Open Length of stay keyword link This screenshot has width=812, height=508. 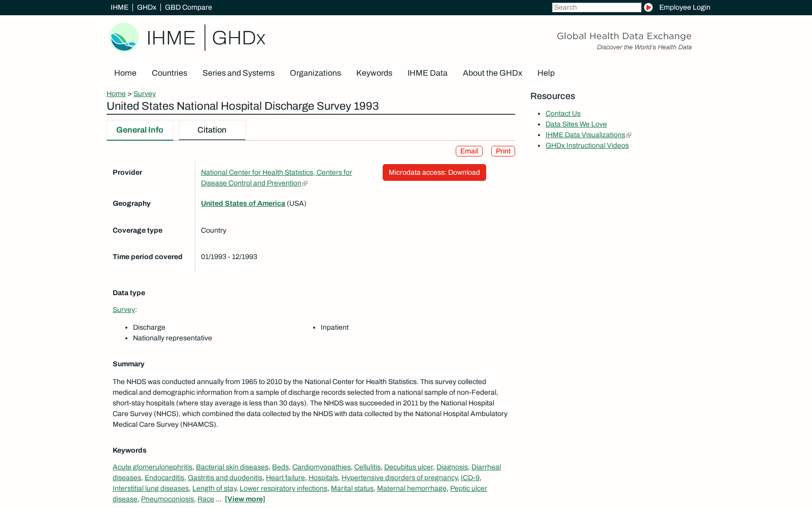click(214, 488)
